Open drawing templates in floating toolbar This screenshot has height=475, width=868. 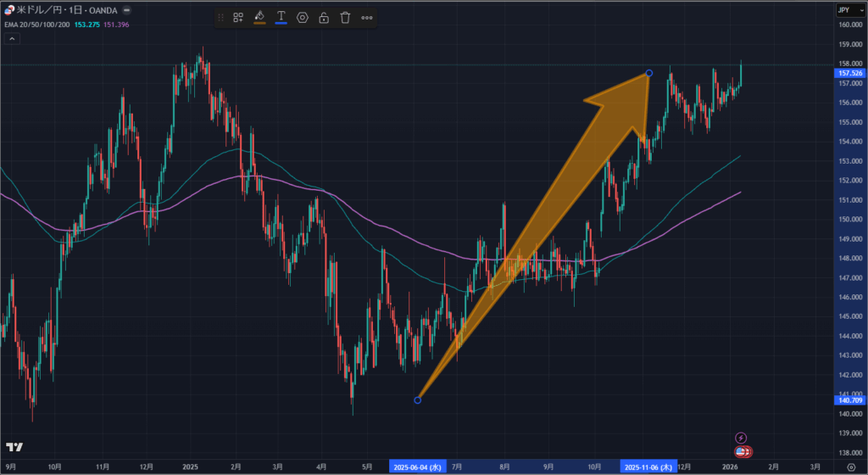tap(238, 17)
